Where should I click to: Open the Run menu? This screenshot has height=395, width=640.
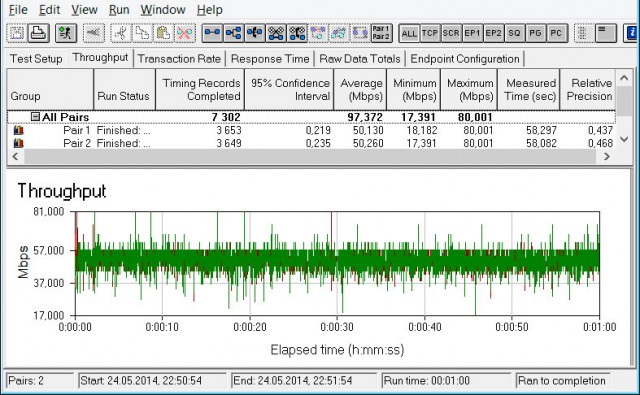click(119, 10)
